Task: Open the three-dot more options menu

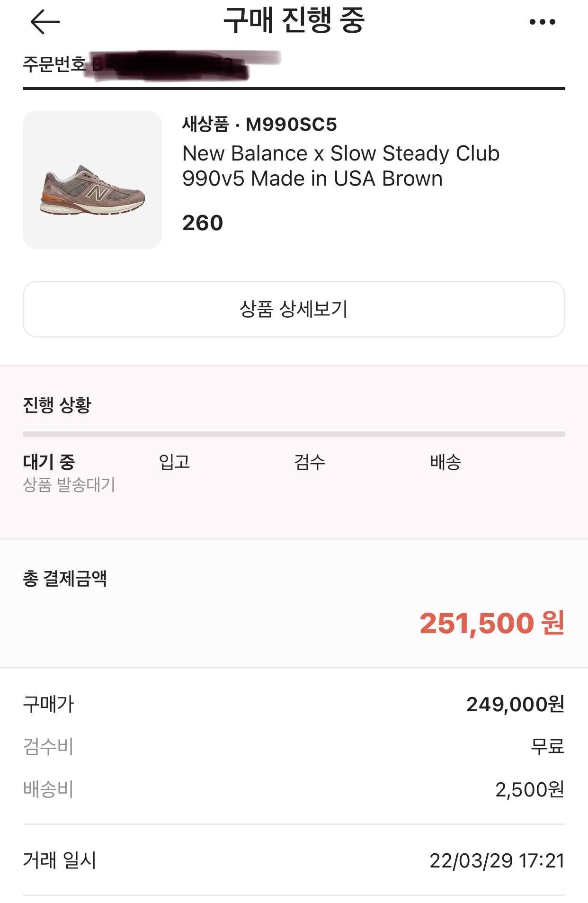Action: tap(542, 22)
